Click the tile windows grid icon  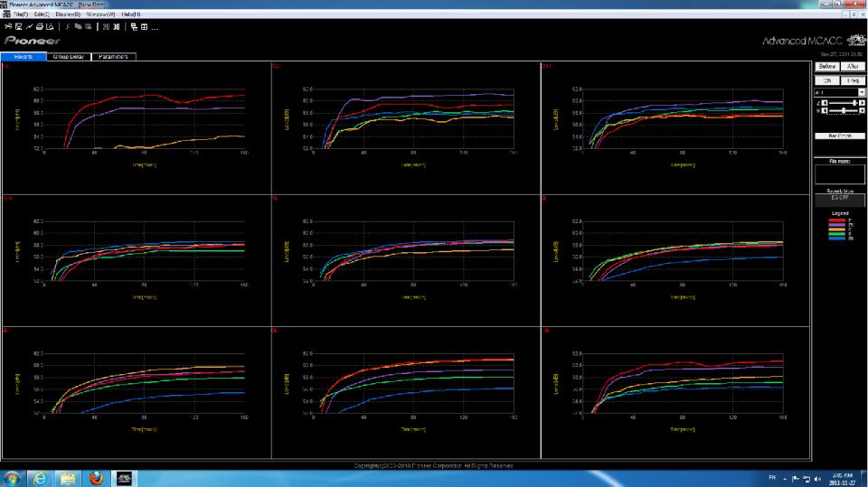145,27
